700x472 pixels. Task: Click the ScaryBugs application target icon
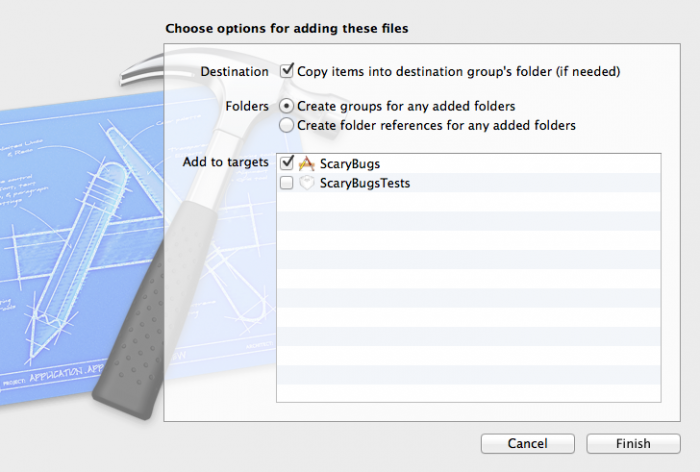click(307, 163)
